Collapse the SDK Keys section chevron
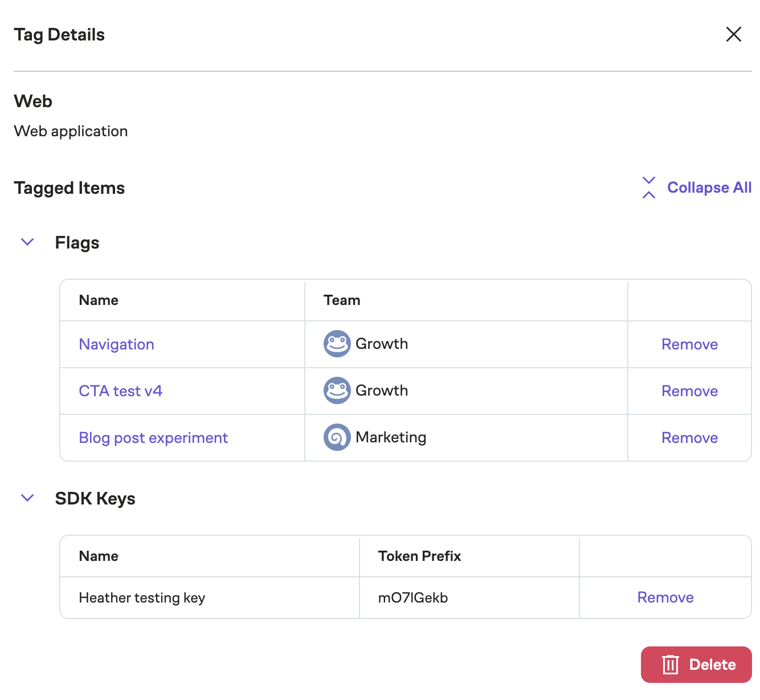The height and width of the screenshot is (700, 760). 27,498
